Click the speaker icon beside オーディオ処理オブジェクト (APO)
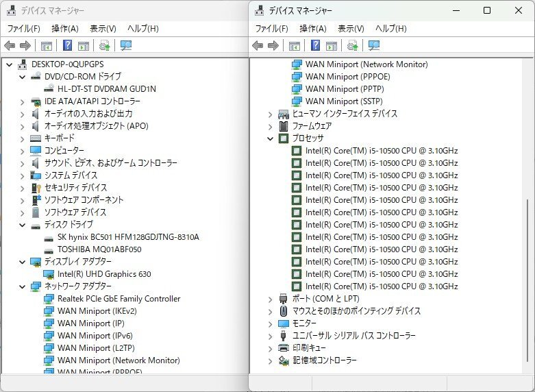Viewport: 535px width, 392px height. coord(35,126)
